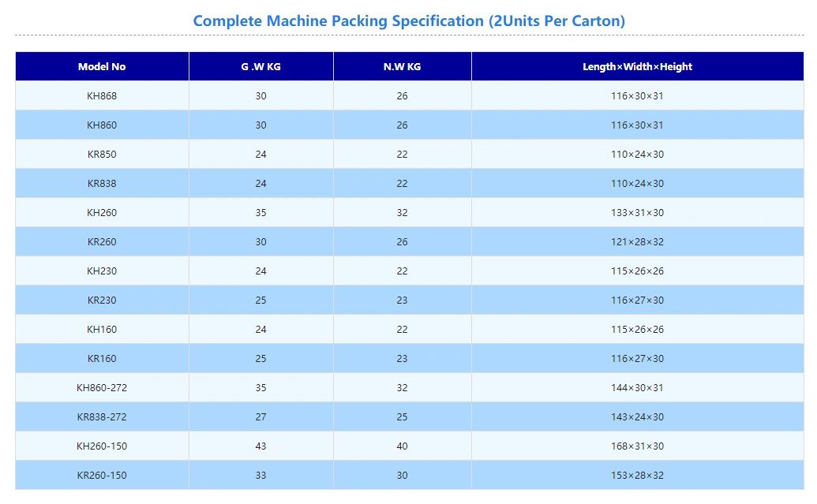This screenshot has height=504, width=817.
Task: Click the KR230 model name
Action: coord(102,301)
